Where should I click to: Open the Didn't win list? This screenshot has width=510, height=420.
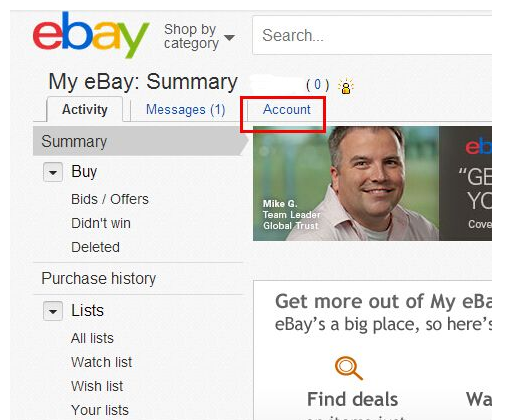101,223
